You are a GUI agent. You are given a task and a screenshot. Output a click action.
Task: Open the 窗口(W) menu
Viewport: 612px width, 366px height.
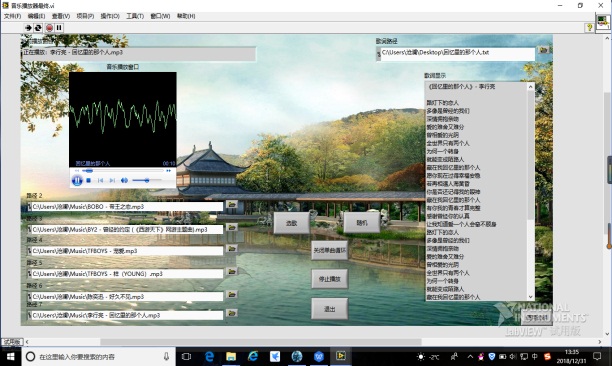[x=160, y=16]
